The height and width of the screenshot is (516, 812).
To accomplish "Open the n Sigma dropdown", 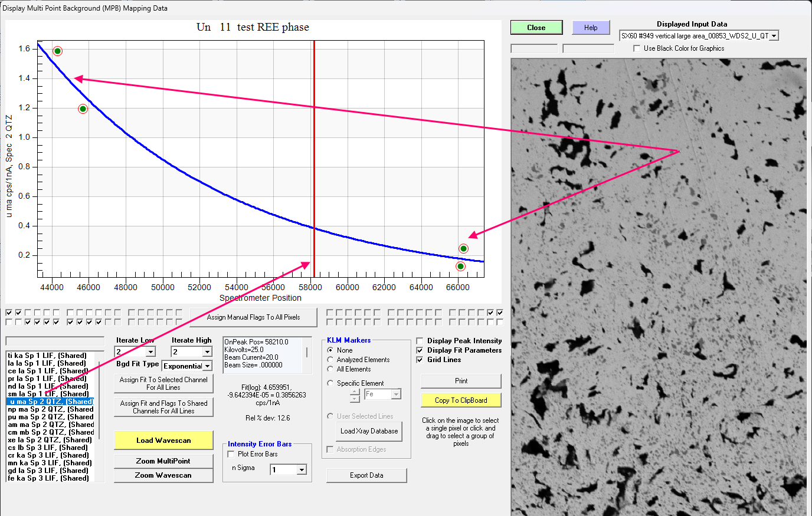I will (x=302, y=470).
